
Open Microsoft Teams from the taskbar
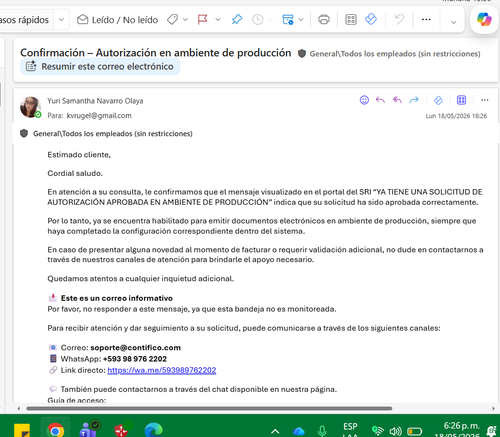point(89,429)
